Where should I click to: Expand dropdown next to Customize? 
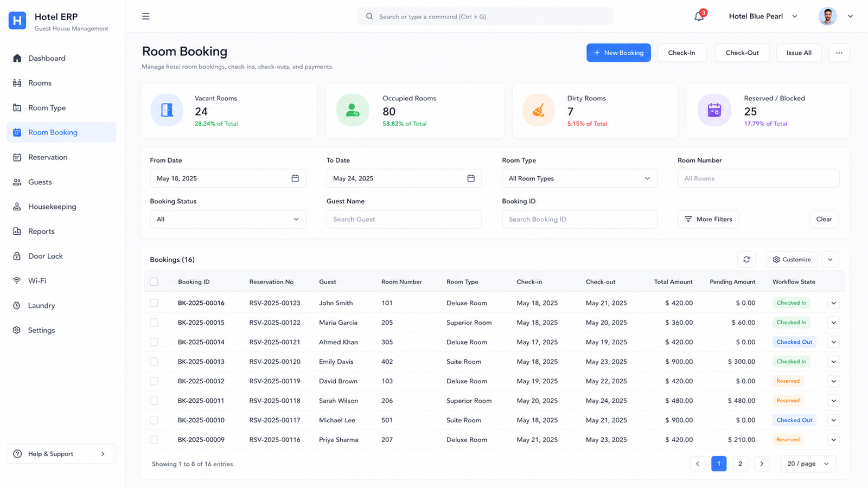pos(830,260)
